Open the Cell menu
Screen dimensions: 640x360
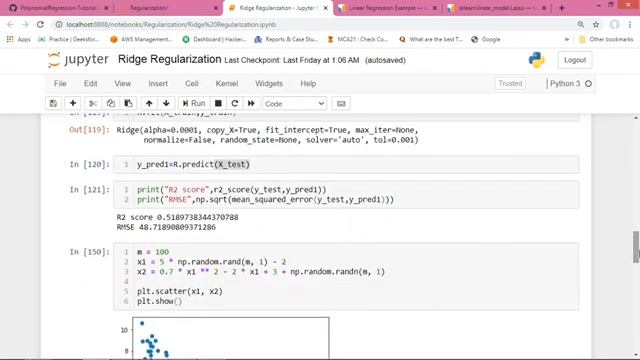click(x=191, y=84)
